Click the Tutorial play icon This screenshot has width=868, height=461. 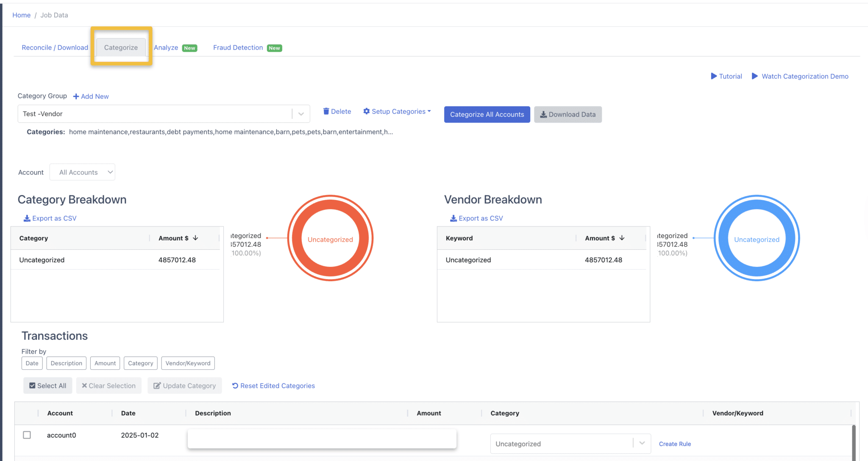714,76
